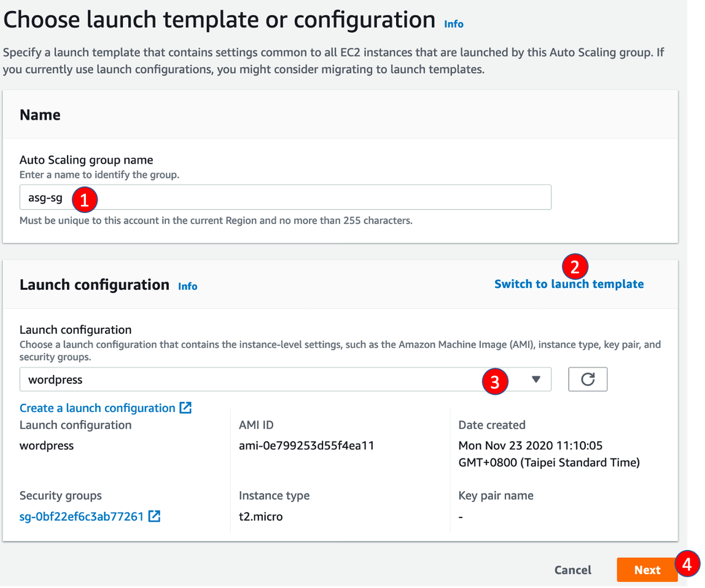
Task: Click the refresh launch configurations icon
Action: tap(588, 379)
